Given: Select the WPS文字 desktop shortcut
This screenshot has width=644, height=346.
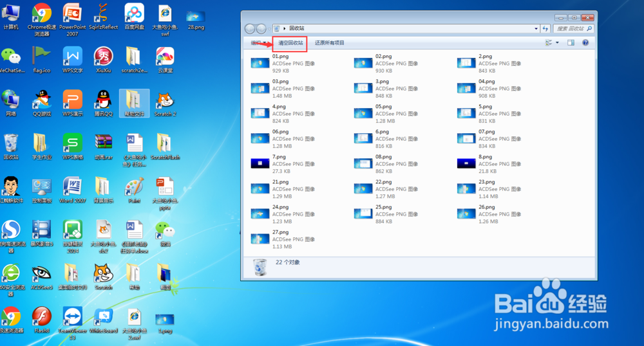Looking at the screenshot, I should [x=73, y=59].
